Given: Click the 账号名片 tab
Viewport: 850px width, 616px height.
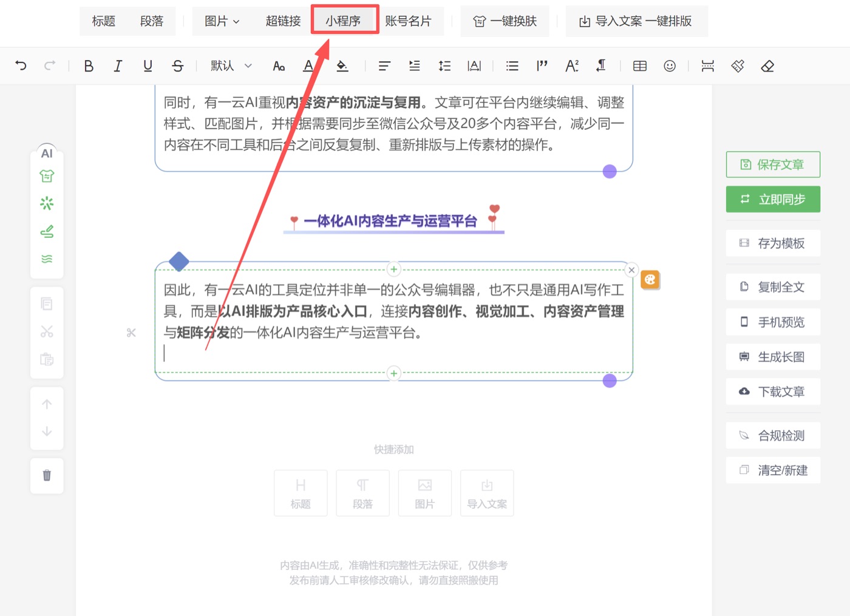Looking at the screenshot, I should tap(408, 21).
